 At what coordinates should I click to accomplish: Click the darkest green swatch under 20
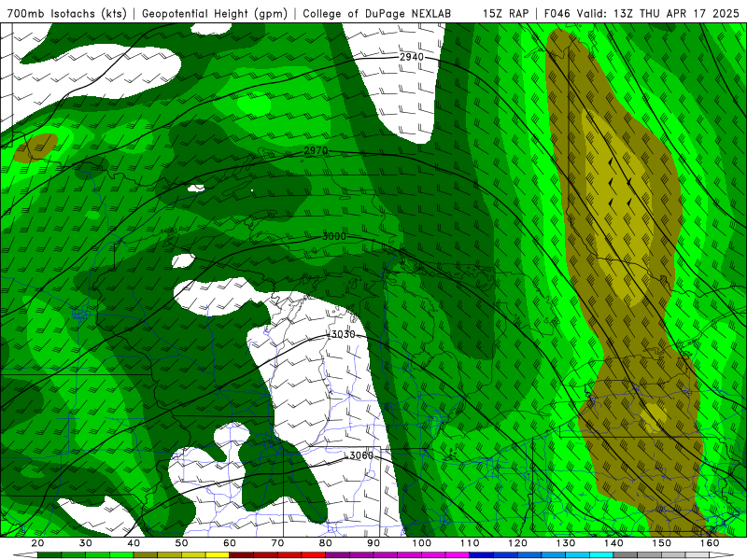49,555
